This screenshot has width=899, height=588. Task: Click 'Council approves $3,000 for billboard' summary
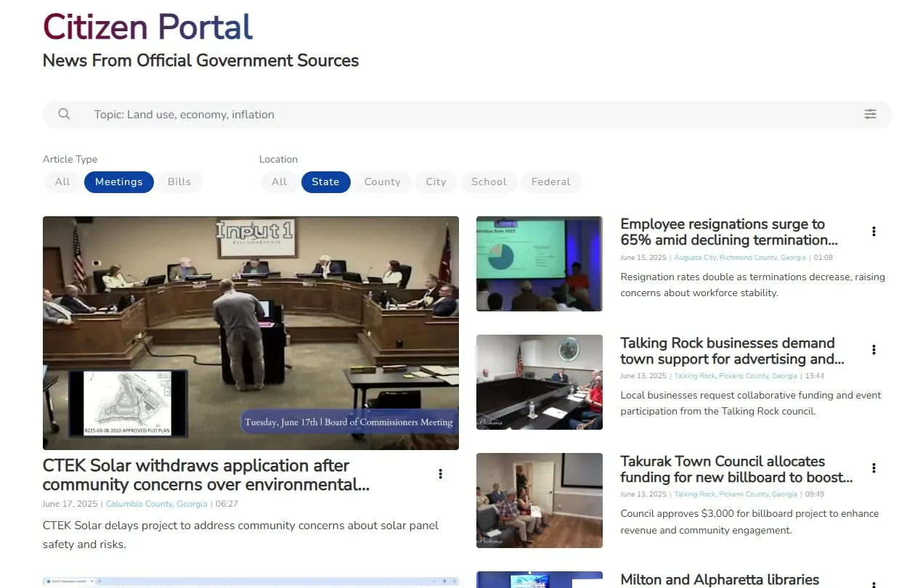click(x=749, y=521)
